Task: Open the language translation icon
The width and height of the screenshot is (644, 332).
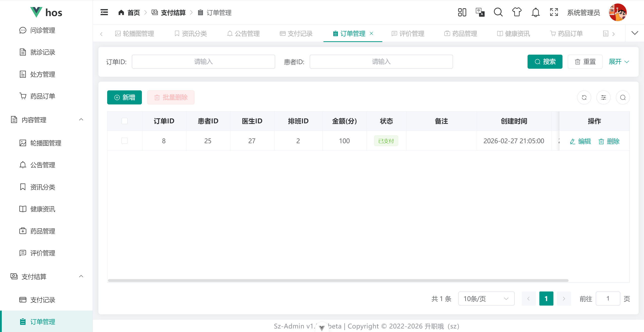Action: point(480,12)
